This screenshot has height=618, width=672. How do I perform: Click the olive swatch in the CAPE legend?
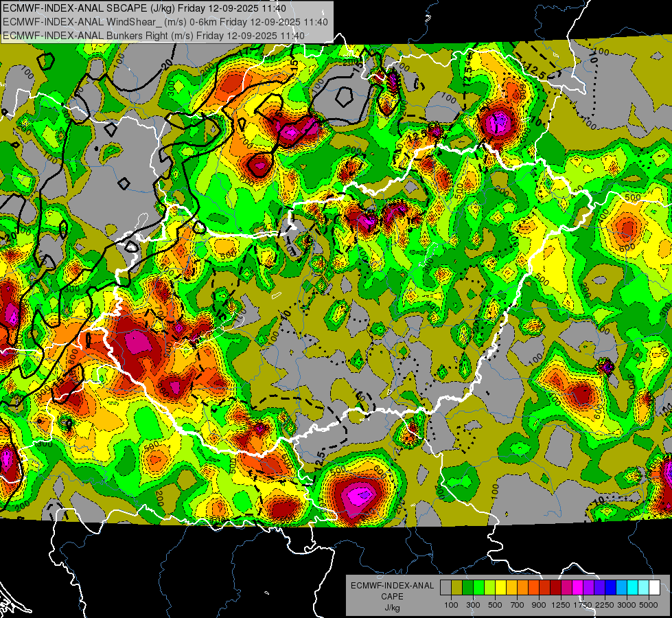pos(457,588)
